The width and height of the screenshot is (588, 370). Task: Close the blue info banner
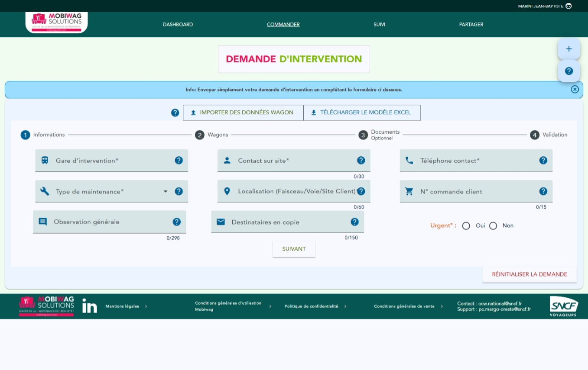(x=575, y=89)
